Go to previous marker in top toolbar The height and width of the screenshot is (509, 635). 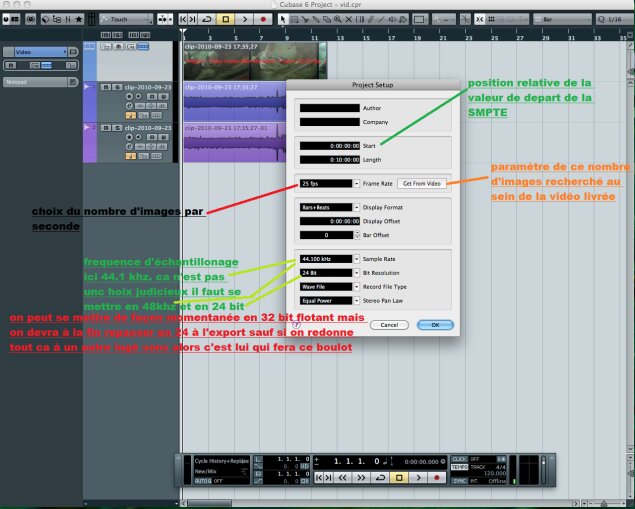[183, 19]
